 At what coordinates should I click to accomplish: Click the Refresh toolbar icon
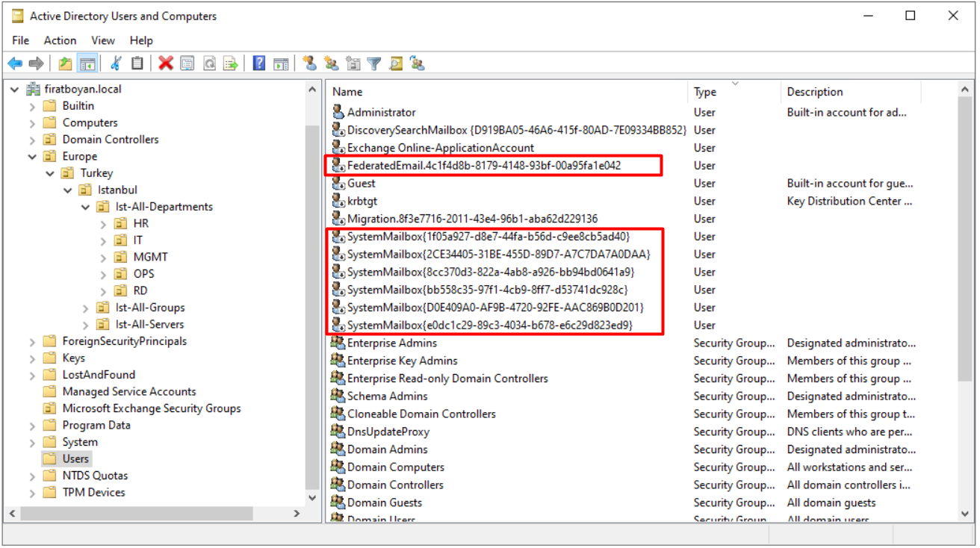[x=209, y=63]
